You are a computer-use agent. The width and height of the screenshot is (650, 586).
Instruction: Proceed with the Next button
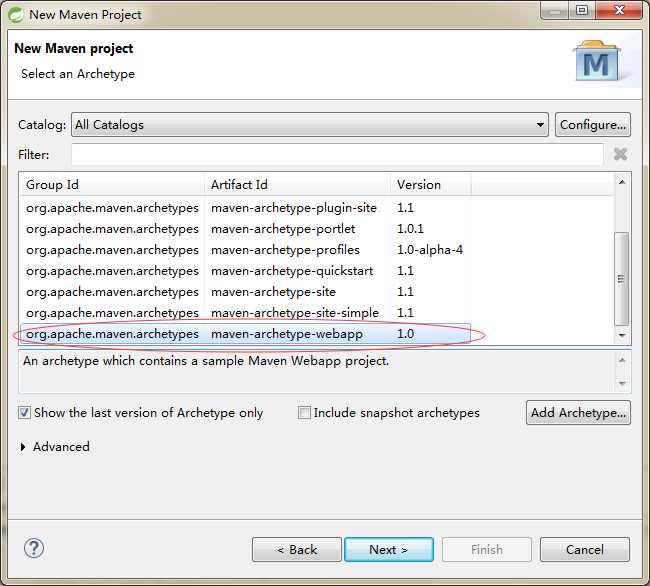pos(389,550)
